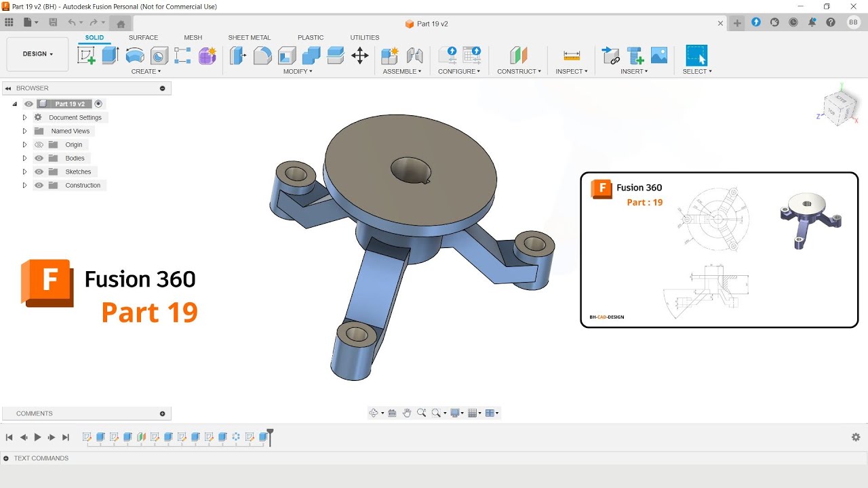Click the activate component radio button
Image resolution: width=868 pixels, height=488 pixels.
(x=98, y=104)
